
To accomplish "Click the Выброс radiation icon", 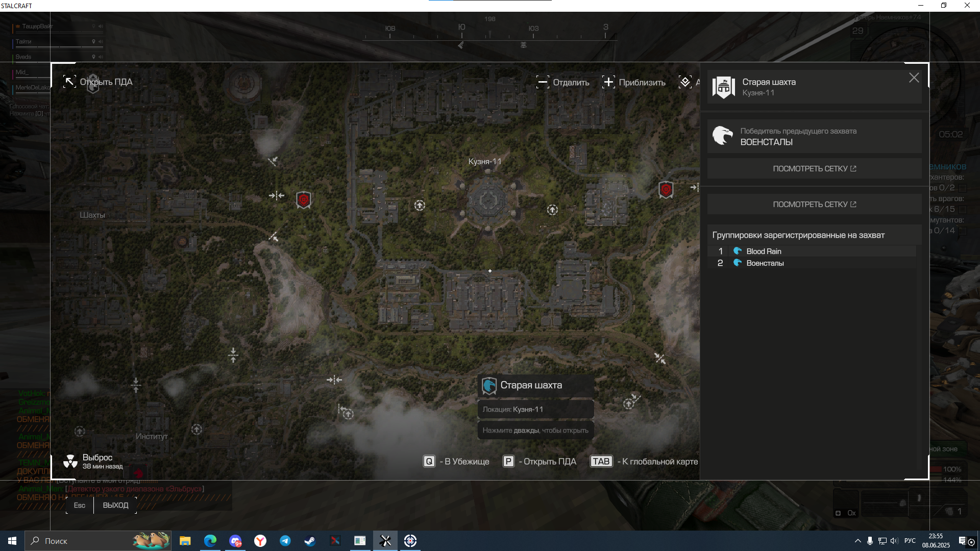I will (70, 462).
